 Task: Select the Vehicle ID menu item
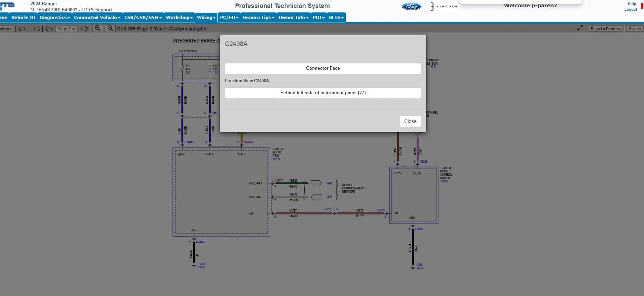[23, 17]
